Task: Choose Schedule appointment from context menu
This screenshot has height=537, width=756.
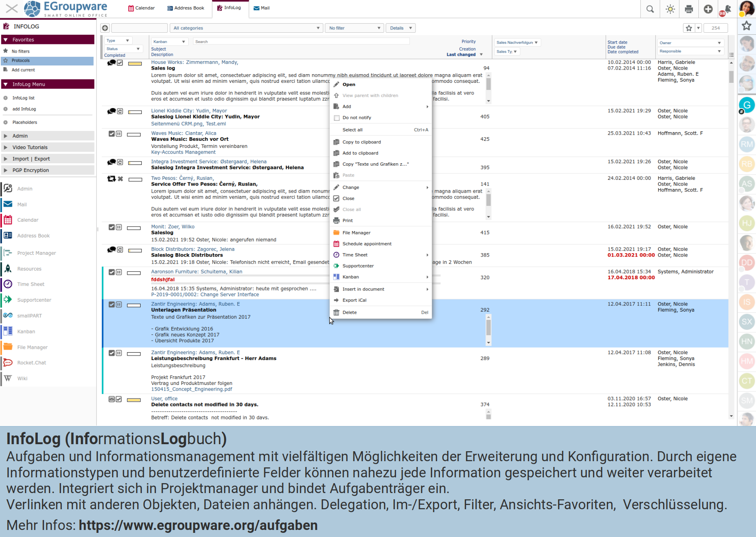Action: click(367, 244)
